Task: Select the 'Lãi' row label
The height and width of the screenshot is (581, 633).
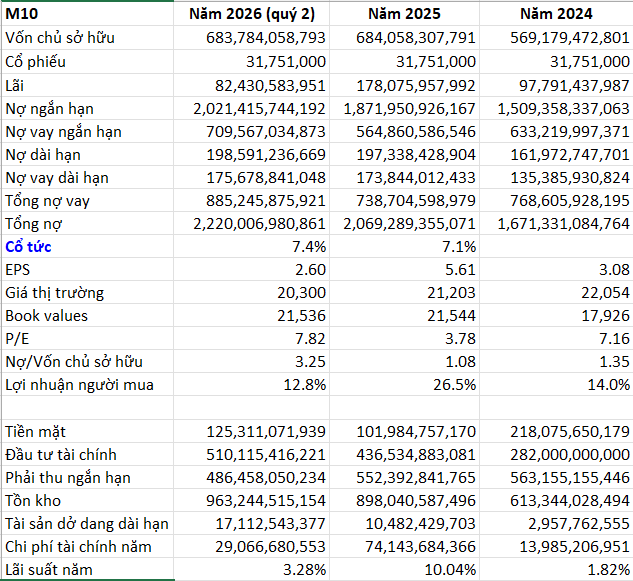Action: [x=88, y=86]
